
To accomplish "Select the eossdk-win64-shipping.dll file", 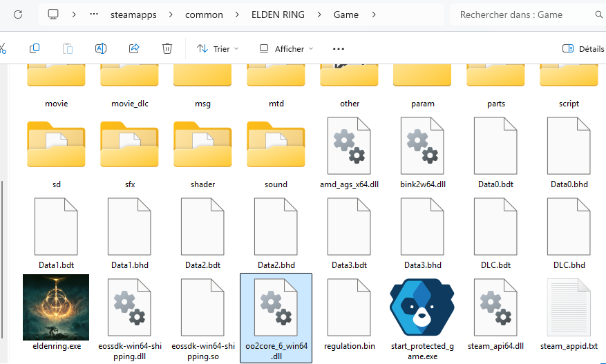I will coord(129,318).
